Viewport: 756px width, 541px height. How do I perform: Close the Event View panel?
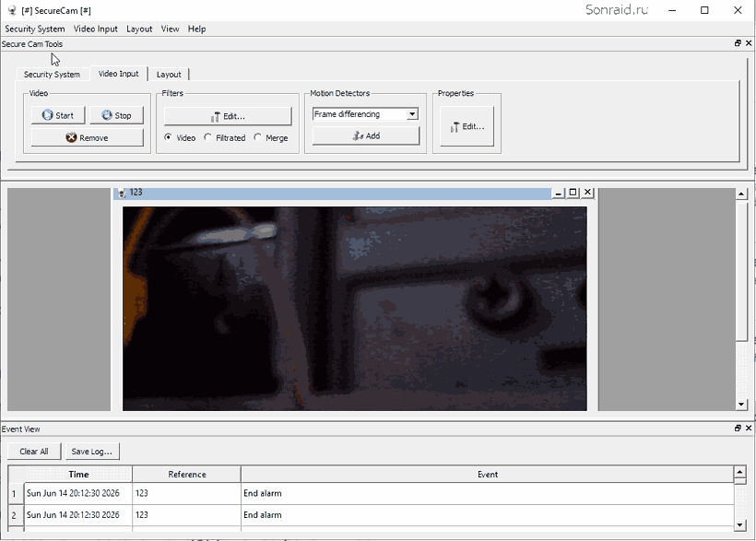click(749, 429)
